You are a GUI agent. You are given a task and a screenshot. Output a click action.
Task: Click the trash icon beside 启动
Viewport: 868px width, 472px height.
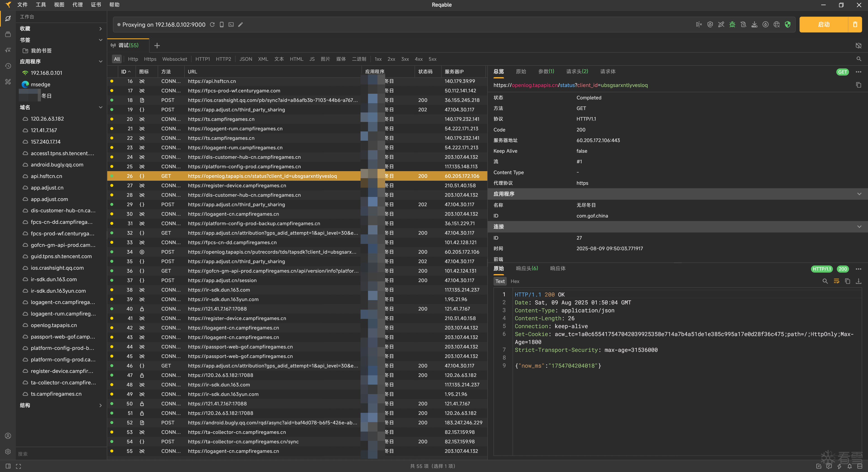coord(855,25)
